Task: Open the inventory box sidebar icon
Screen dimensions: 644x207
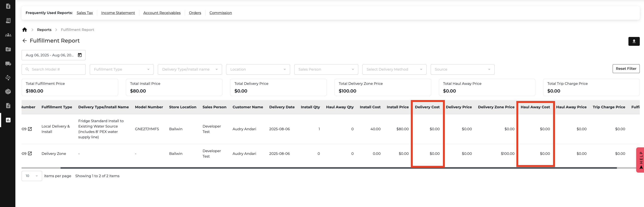Action: pos(8,92)
